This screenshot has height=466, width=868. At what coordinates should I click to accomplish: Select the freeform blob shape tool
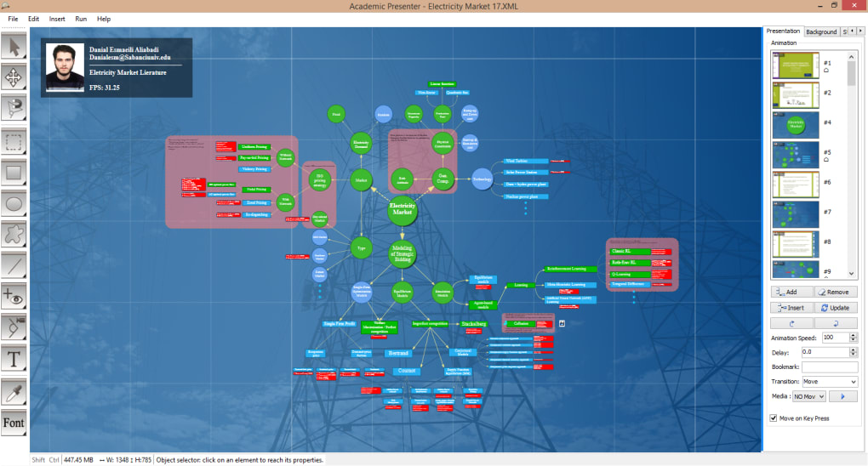(x=14, y=235)
